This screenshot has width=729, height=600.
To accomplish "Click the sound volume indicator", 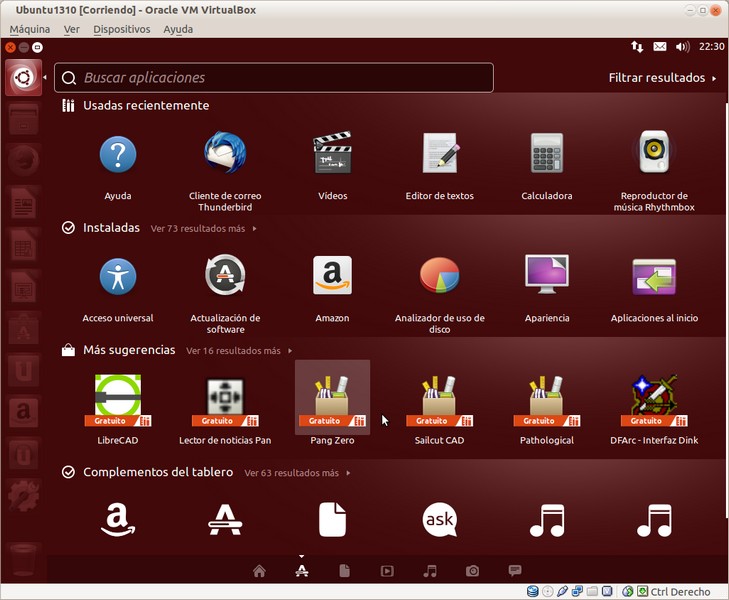I will pos(683,46).
